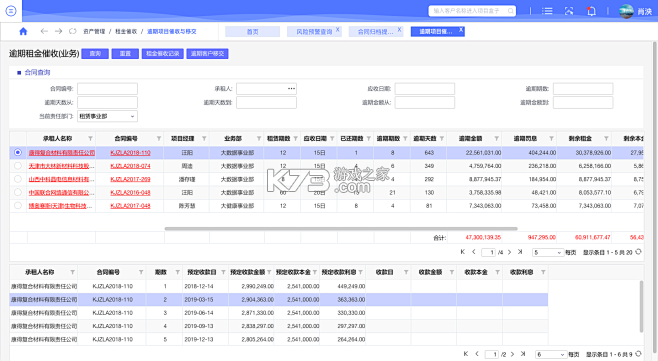The image size is (658, 361).
Task: Open filter on 收款金额 column
Action: click(x=452, y=272)
